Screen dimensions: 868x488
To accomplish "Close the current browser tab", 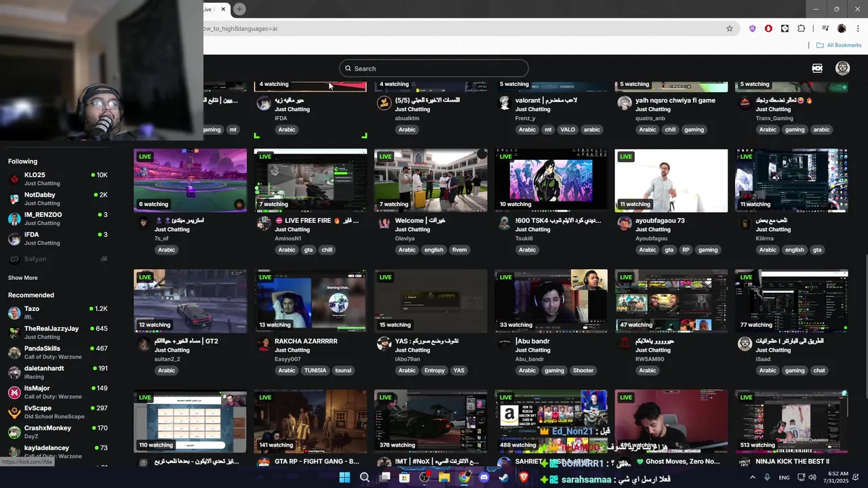I will (223, 9).
